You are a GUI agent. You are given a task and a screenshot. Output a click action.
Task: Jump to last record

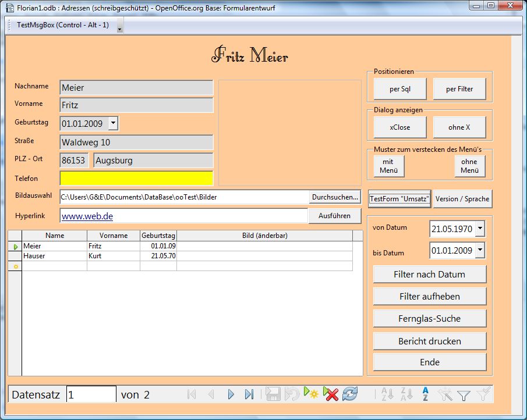pyautogui.click(x=249, y=394)
